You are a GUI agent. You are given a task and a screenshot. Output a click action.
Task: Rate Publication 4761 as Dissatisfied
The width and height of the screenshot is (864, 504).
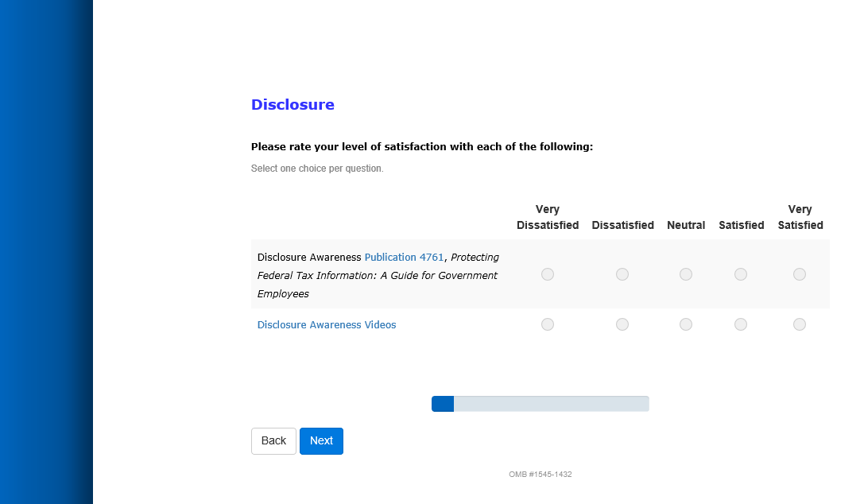click(622, 274)
